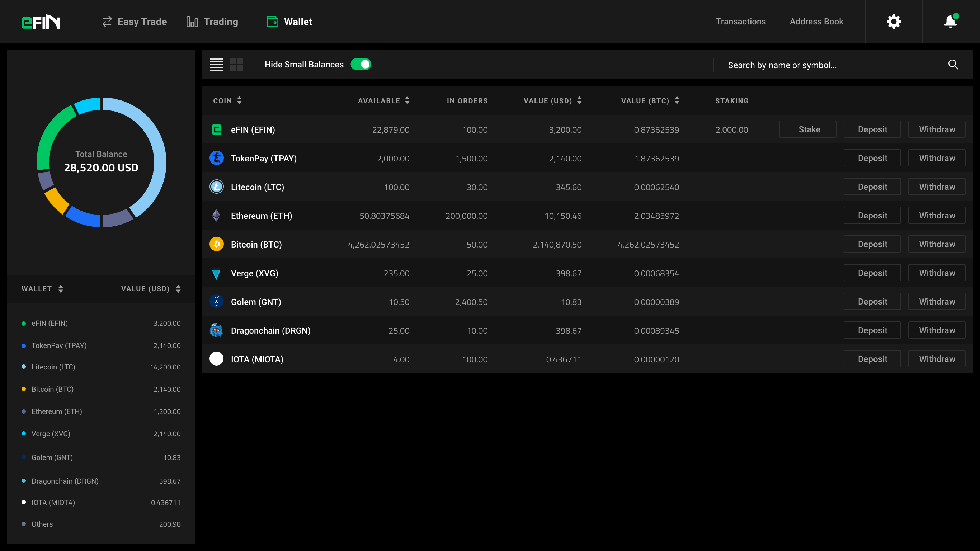Click Withdraw button for TokenPay
980x551 pixels.
click(937, 158)
